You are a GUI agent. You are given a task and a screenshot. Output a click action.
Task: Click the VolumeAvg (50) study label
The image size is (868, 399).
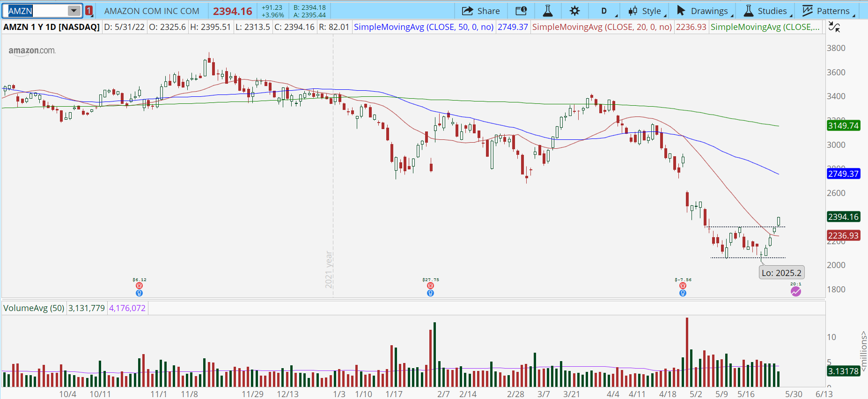[x=34, y=308]
